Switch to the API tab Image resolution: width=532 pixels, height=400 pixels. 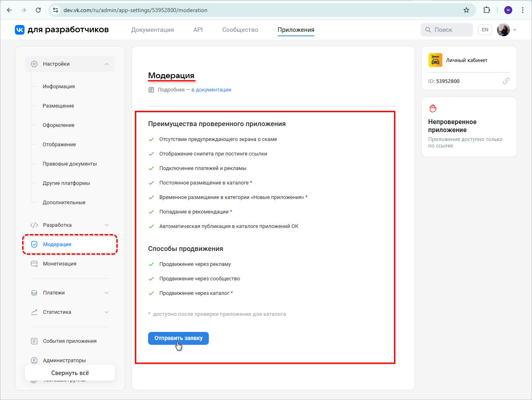pyautogui.click(x=198, y=29)
